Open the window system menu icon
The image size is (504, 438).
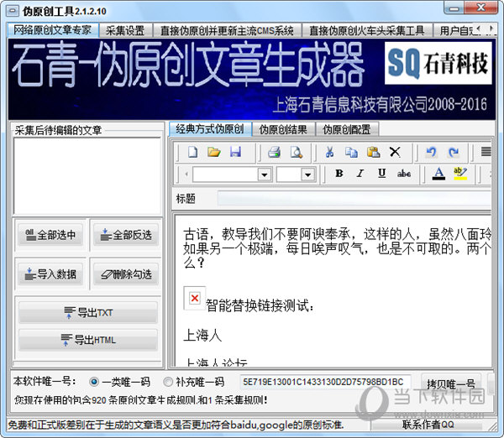tap(13, 11)
